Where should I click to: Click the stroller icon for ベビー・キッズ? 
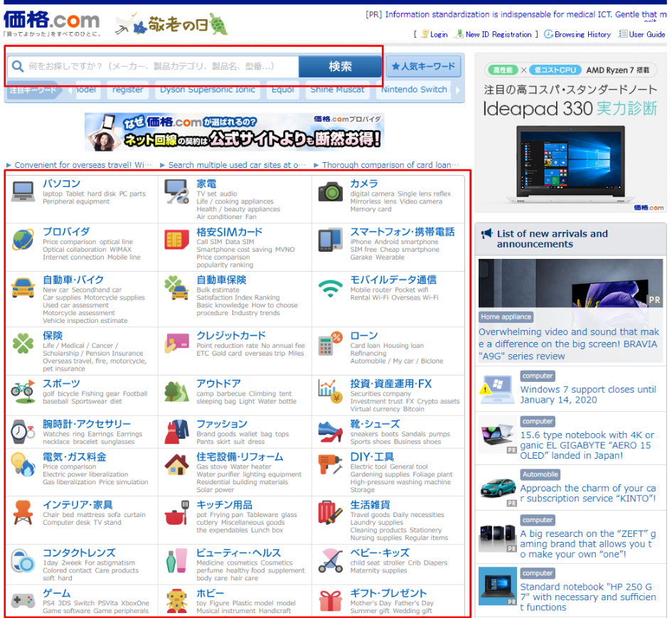(331, 560)
